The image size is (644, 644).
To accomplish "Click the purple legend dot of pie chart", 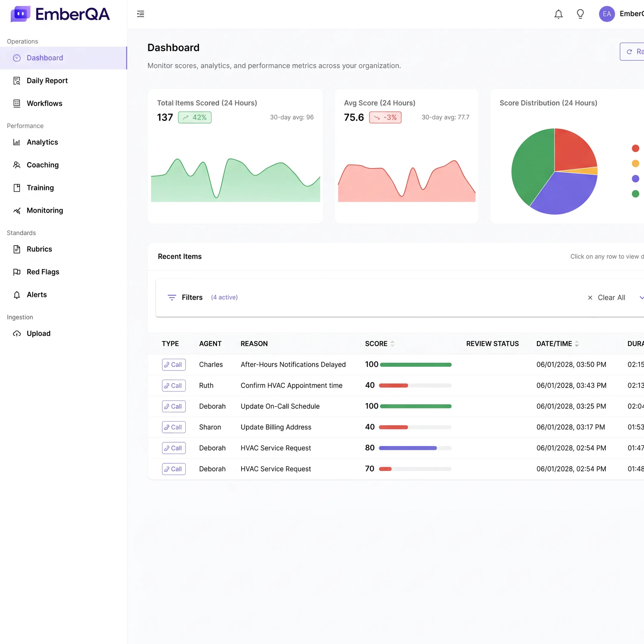I will tap(635, 179).
